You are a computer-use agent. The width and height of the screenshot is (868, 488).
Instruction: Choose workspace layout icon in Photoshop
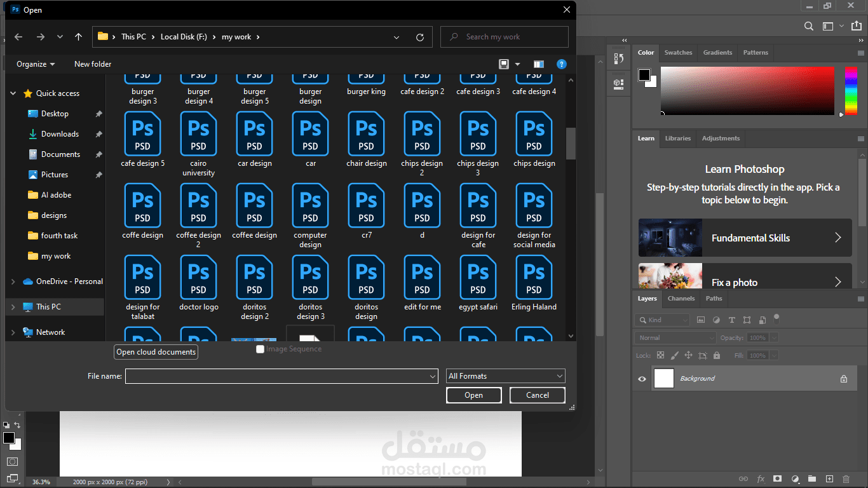(827, 26)
